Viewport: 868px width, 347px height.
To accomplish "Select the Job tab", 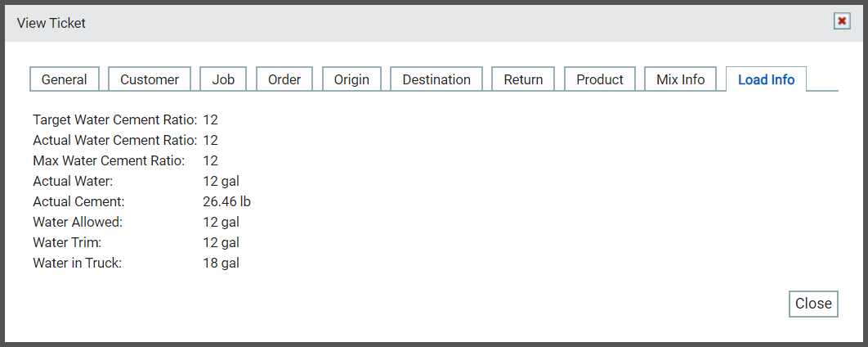I will point(223,79).
